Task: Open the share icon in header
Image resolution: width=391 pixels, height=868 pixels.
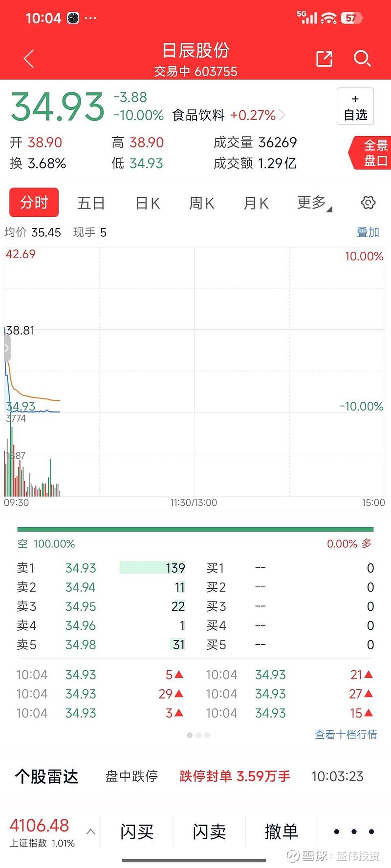Action: (324, 59)
